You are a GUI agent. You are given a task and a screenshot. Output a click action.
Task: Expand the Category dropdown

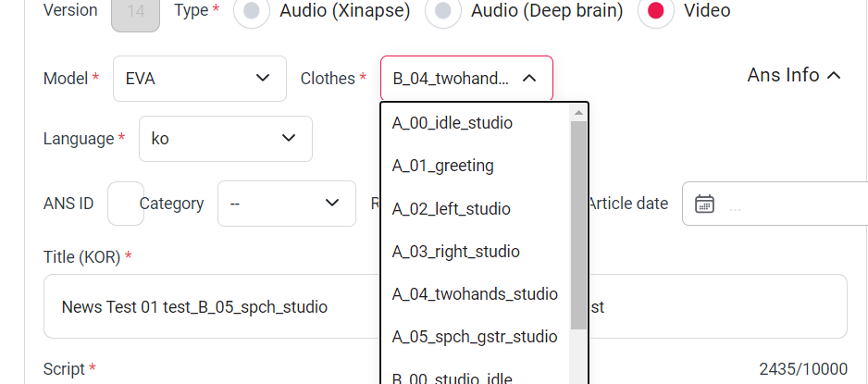pos(286,204)
